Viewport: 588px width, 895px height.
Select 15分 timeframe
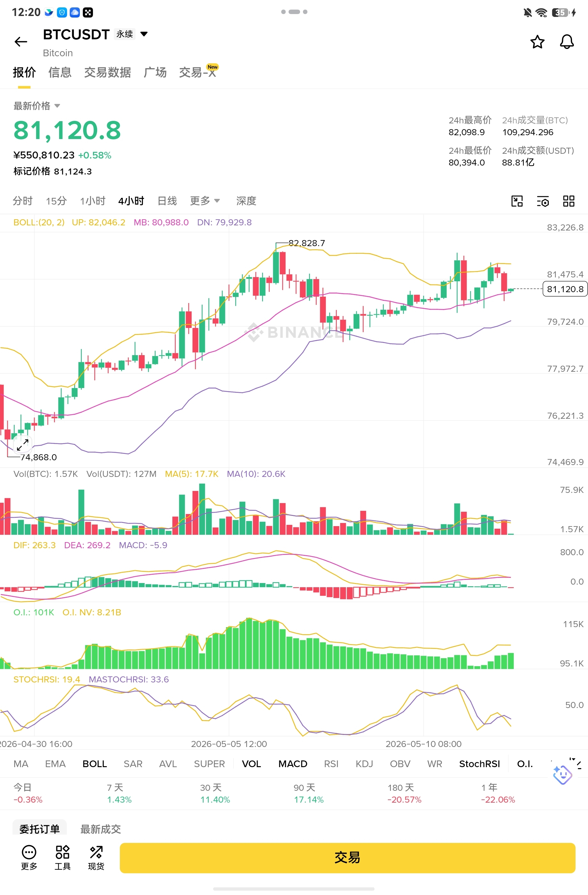point(56,201)
